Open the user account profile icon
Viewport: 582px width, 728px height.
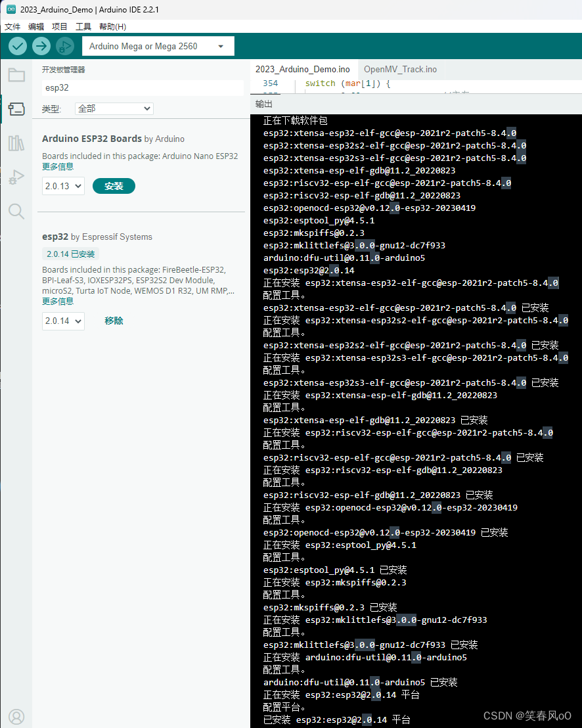(x=16, y=716)
